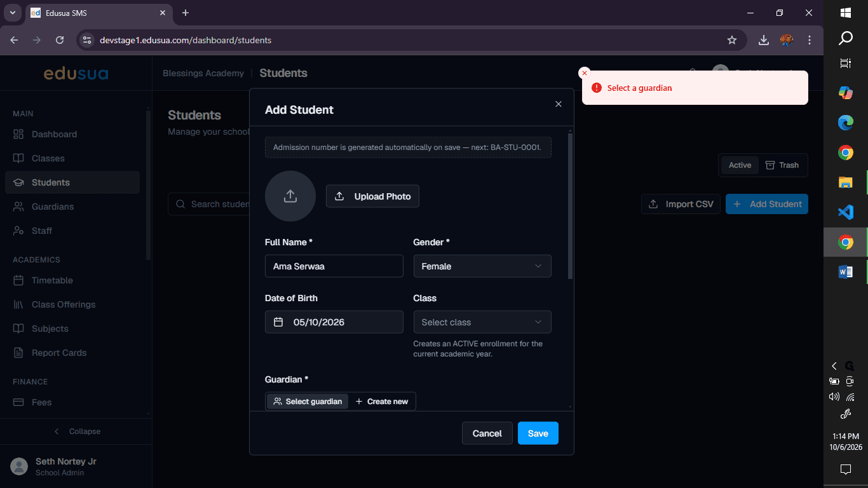The image size is (868, 488).
Task: Reload the page
Action: (x=60, y=40)
